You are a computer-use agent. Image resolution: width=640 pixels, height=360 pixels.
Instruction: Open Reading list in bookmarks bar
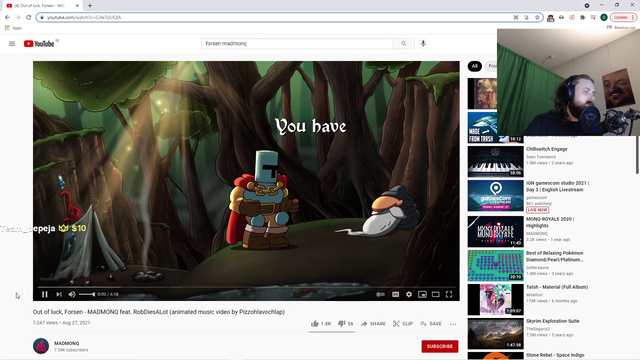coord(620,28)
